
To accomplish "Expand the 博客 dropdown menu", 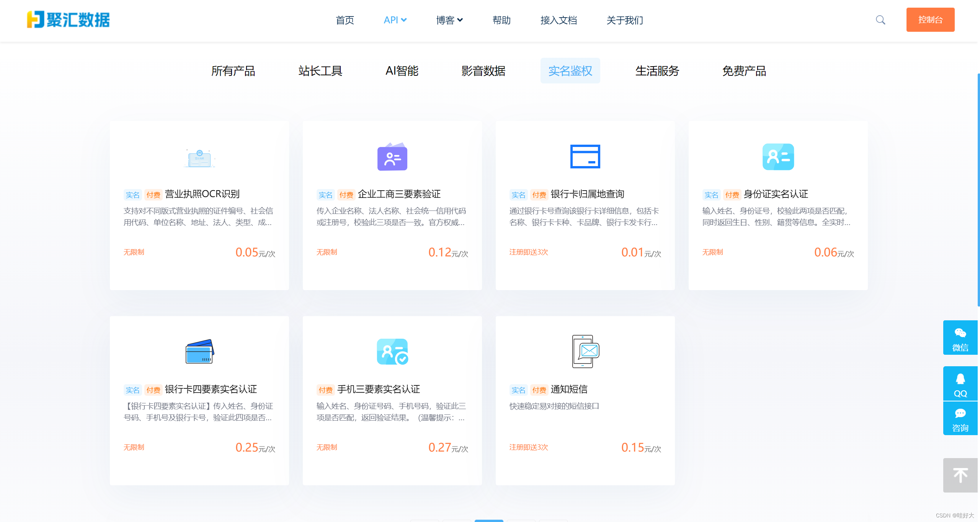I will 449,20.
